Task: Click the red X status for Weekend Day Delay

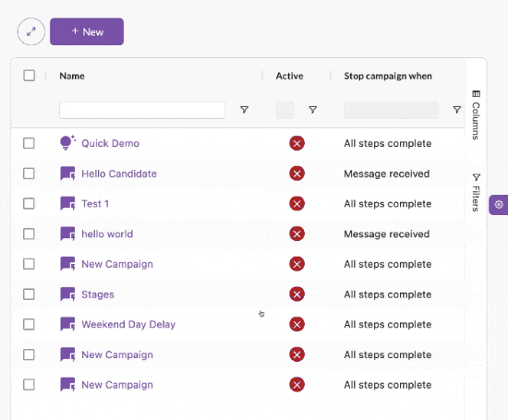Action: (296, 324)
